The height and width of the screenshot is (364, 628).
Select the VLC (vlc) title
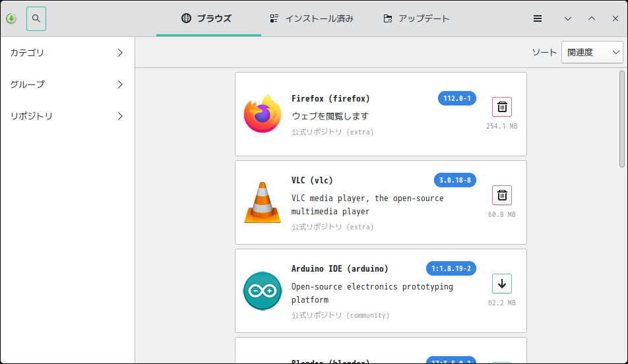[x=312, y=180]
